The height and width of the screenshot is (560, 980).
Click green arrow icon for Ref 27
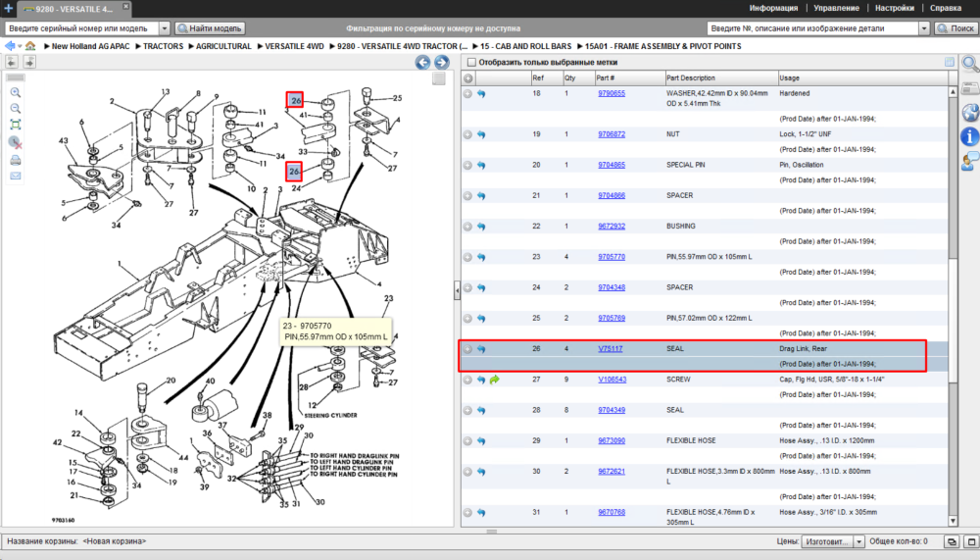click(494, 380)
